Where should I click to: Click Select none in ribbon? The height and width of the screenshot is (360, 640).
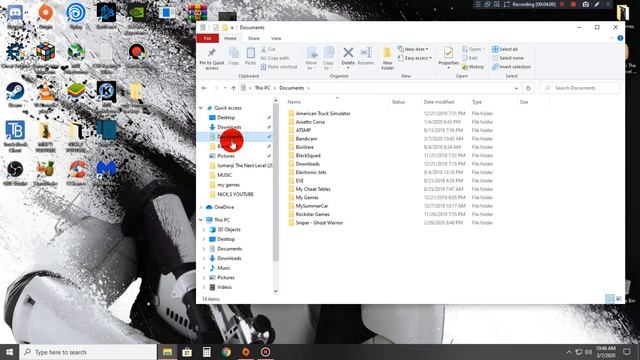tap(508, 58)
